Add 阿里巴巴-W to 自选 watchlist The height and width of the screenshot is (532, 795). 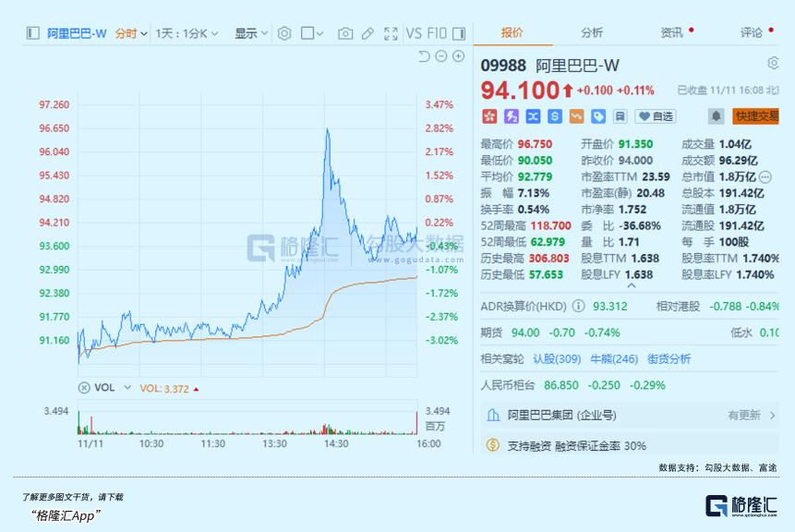(656, 116)
